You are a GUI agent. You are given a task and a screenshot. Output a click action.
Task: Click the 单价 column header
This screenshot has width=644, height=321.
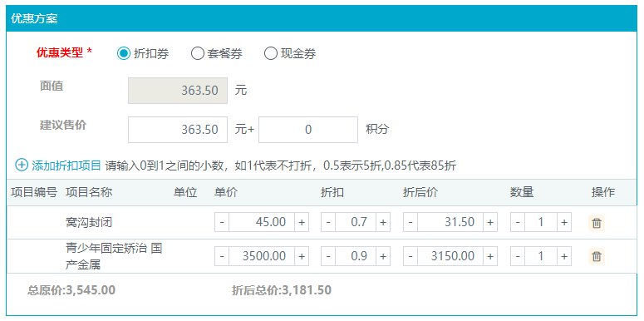tap(226, 192)
